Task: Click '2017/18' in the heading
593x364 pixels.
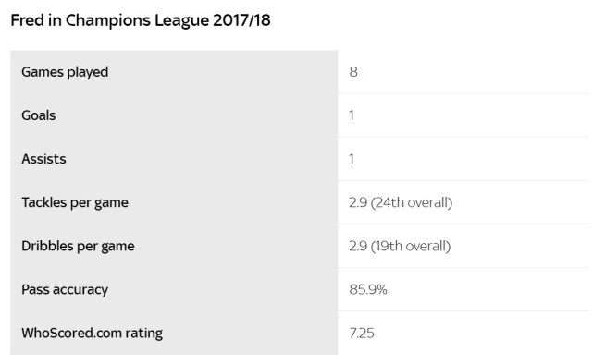Action: click(x=241, y=20)
